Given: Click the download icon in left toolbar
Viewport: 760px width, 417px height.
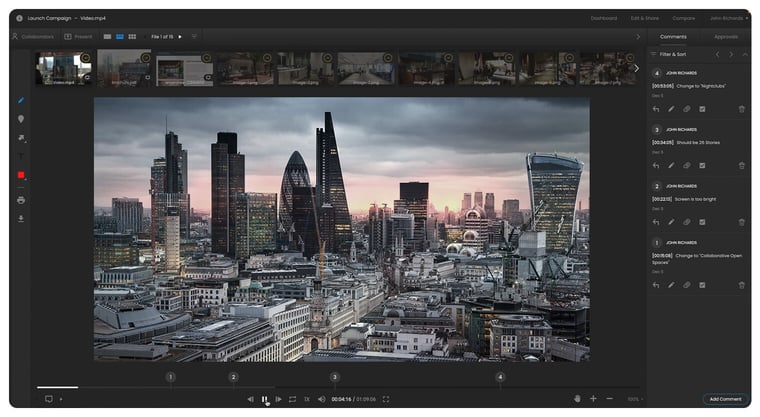Looking at the screenshot, I should (x=21, y=218).
